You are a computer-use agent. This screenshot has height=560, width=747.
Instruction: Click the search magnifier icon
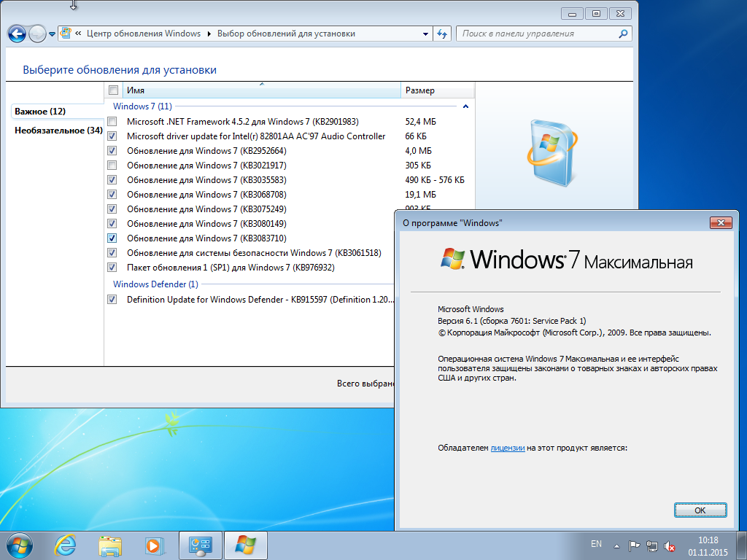623,34
